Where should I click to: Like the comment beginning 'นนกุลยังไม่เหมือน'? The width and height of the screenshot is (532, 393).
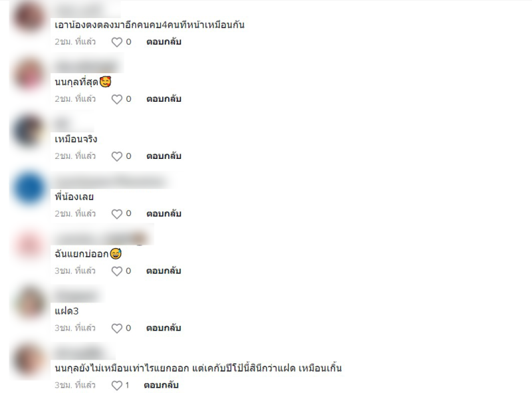tap(117, 385)
